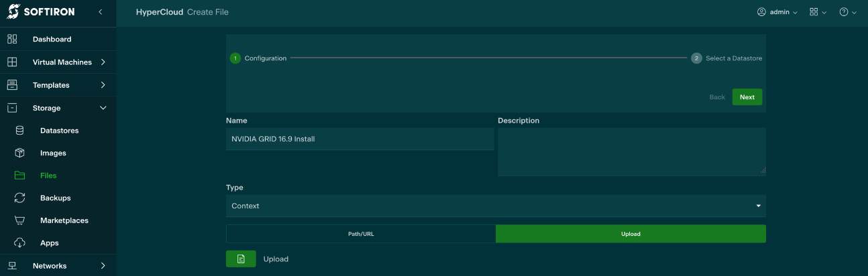The width and height of the screenshot is (868, 276).
Task: Click the Backups refresh icon
Action: click(x=19, y=198)
